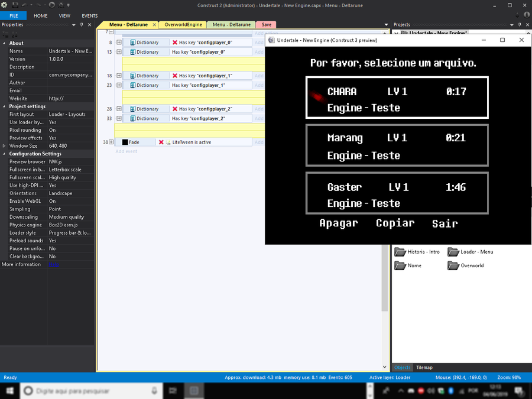Select the Marang save file slot

click(x=397, y=145)
